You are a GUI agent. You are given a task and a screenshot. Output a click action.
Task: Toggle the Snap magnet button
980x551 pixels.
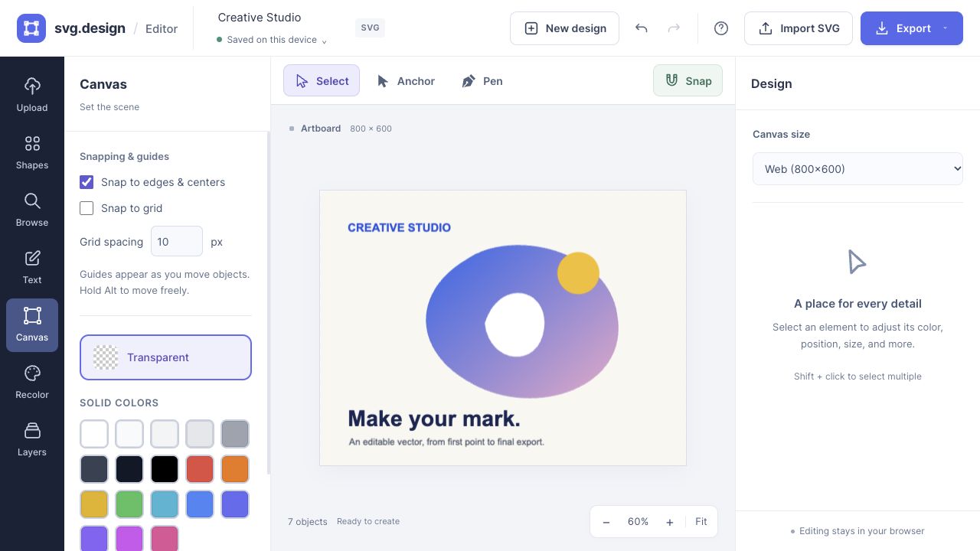pyautogui.click(x=688, y=80)
